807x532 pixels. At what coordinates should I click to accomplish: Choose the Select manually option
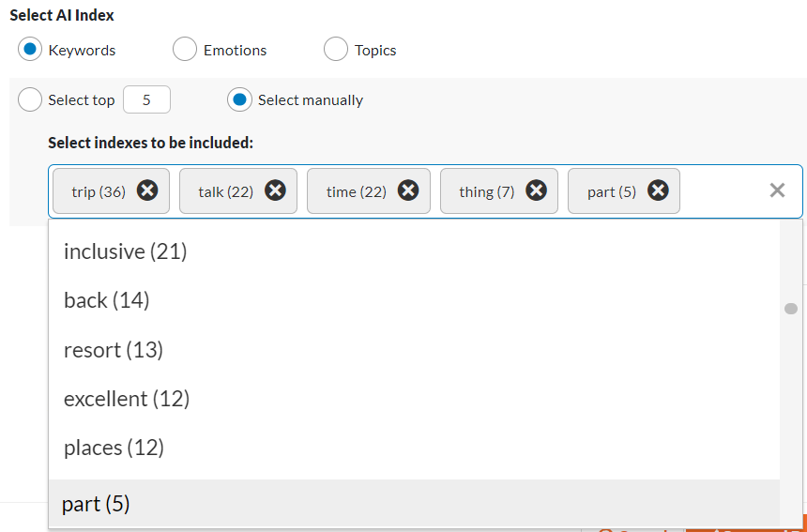239,99
